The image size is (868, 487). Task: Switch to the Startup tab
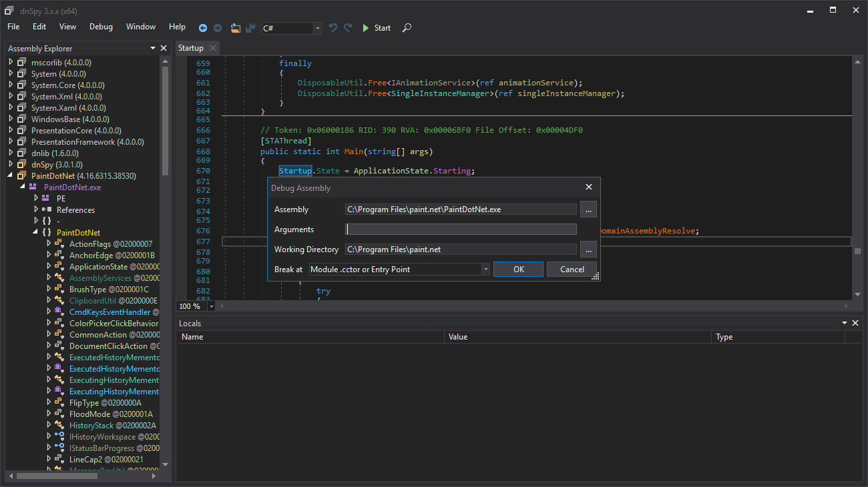[x=191, y=48]
